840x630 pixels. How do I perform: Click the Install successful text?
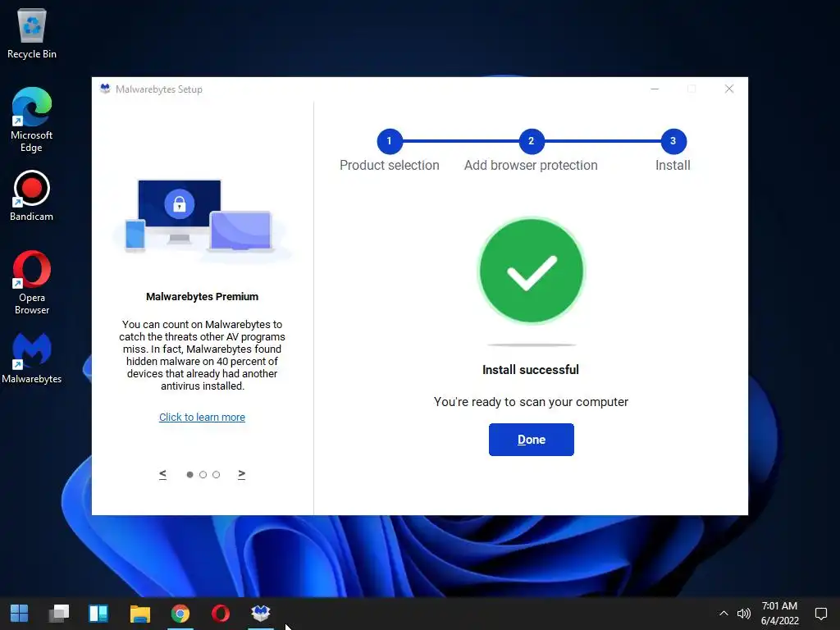(531, 370)
